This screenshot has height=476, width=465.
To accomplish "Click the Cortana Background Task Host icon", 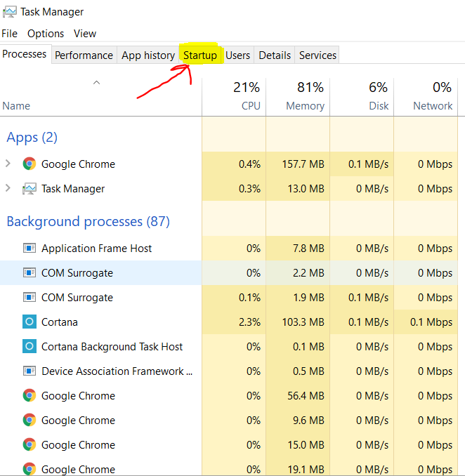I will click(x=29, y=347).
